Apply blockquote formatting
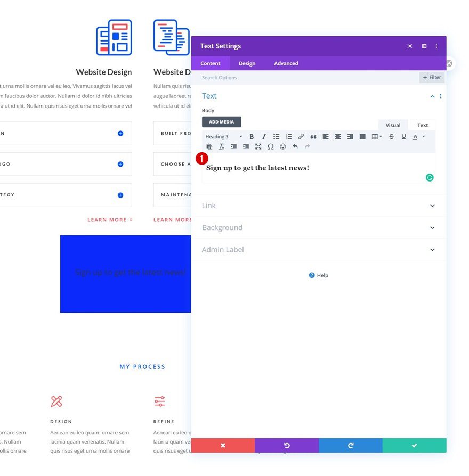This screenshot has height=476, width=469. click(313, 136)
